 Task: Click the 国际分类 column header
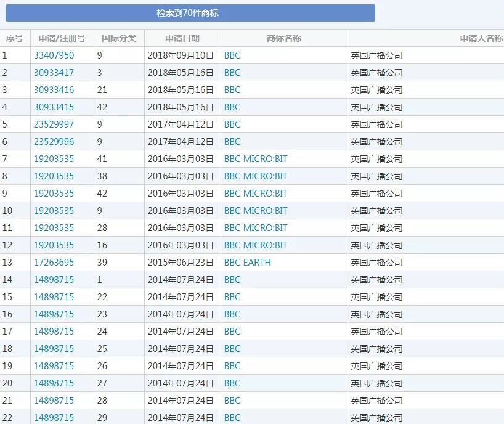point(119,38)
